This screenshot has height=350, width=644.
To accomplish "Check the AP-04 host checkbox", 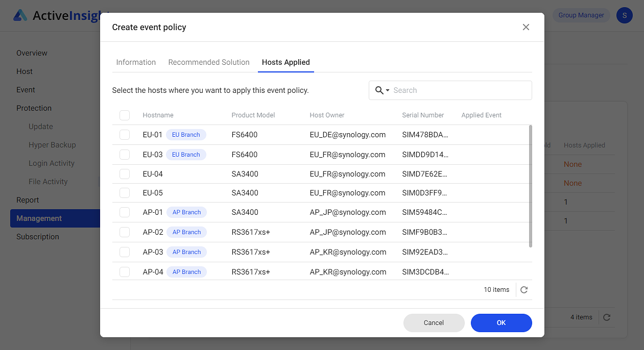I will [x=125, y=271].
